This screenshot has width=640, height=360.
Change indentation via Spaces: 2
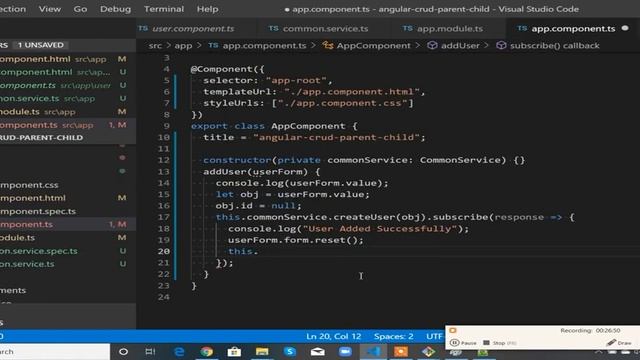tap(393, 336)
